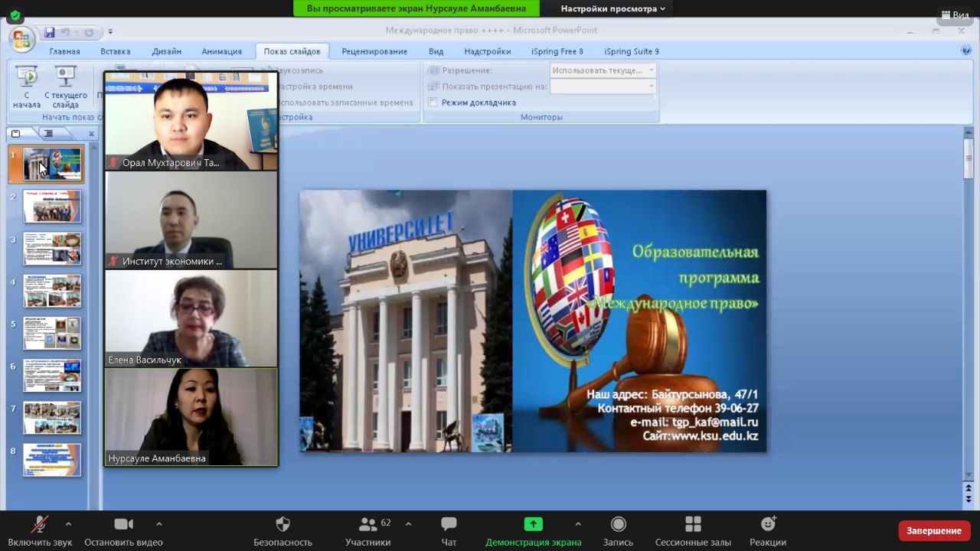The image size is (980, 551).
Task: Open the Рецензирование ribbon tab
Action: 374,51
